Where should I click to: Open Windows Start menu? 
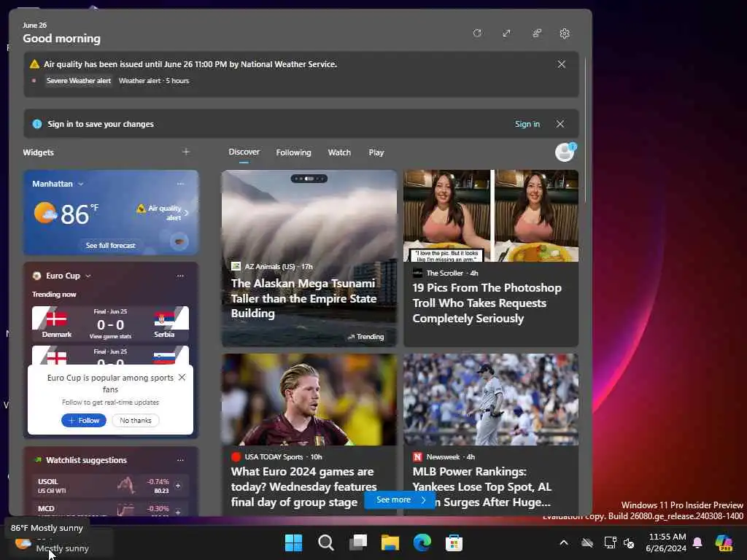point(293,542)
